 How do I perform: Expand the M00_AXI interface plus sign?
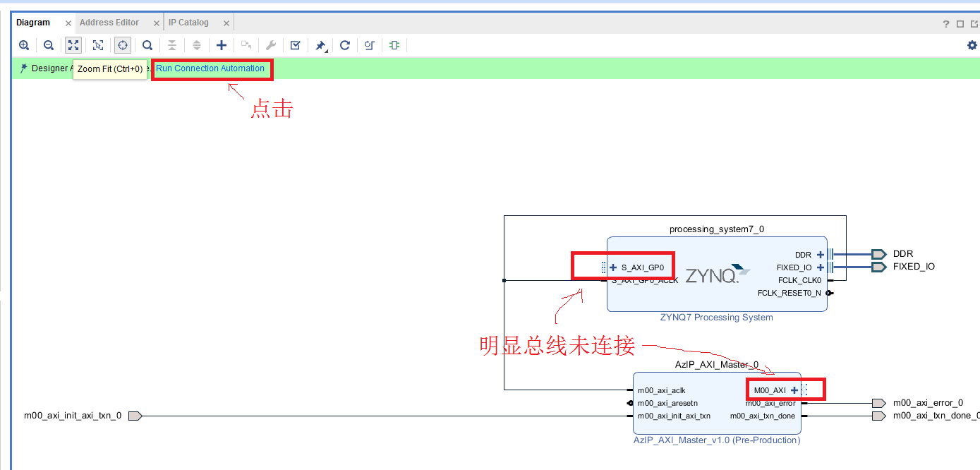[794, 390]
